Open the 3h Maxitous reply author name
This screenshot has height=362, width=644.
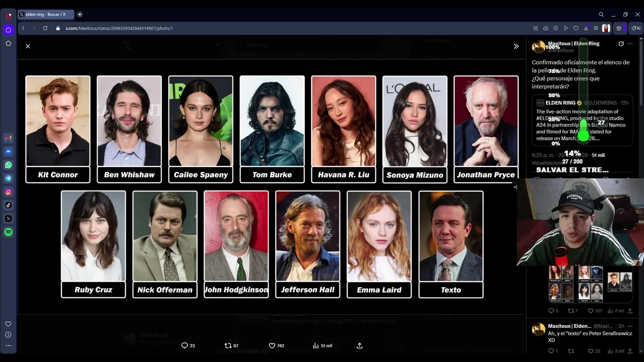[x=570, y=326]
